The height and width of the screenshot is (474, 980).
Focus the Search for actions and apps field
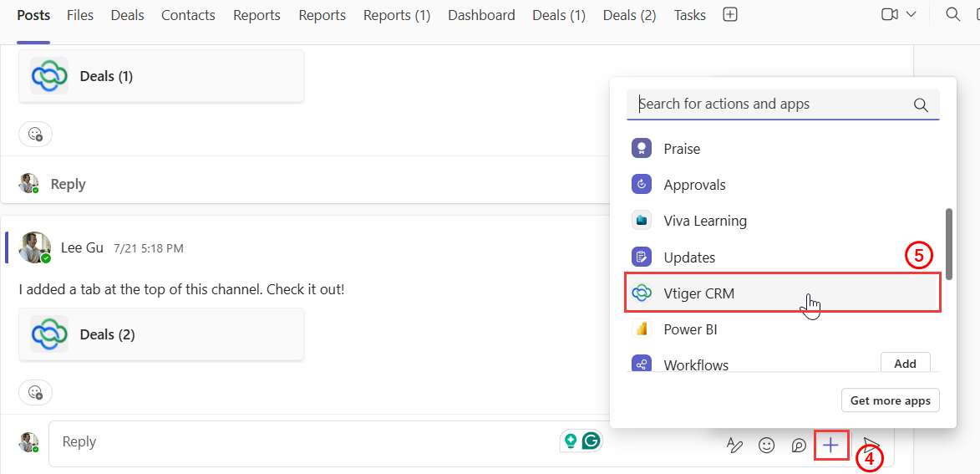pos(783,104)
